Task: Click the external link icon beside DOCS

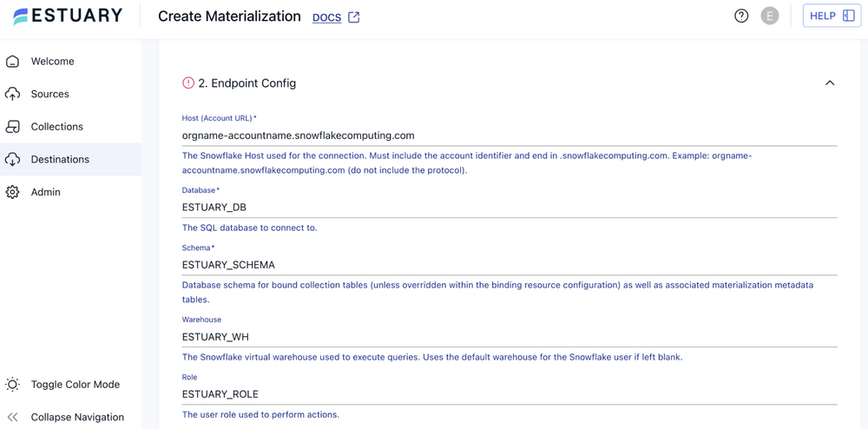Action: (354, 17)
